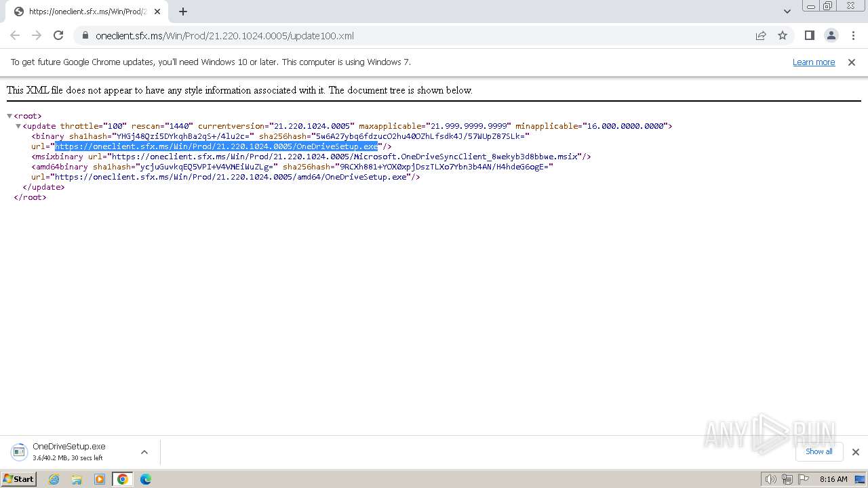Go back to previous page
This screenshot has height=488, width=868.
15,35
